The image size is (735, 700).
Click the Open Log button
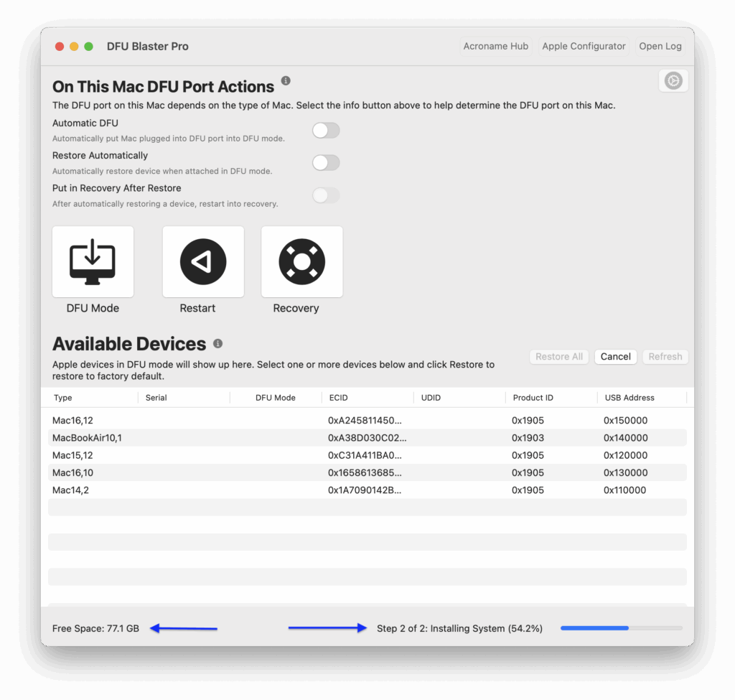pos(660,46)
